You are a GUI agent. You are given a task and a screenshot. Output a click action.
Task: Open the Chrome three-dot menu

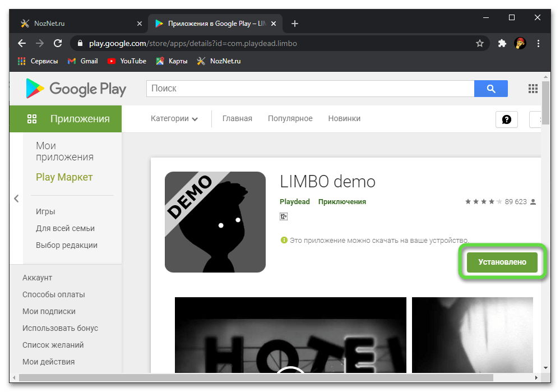click(x=538, y=43)
